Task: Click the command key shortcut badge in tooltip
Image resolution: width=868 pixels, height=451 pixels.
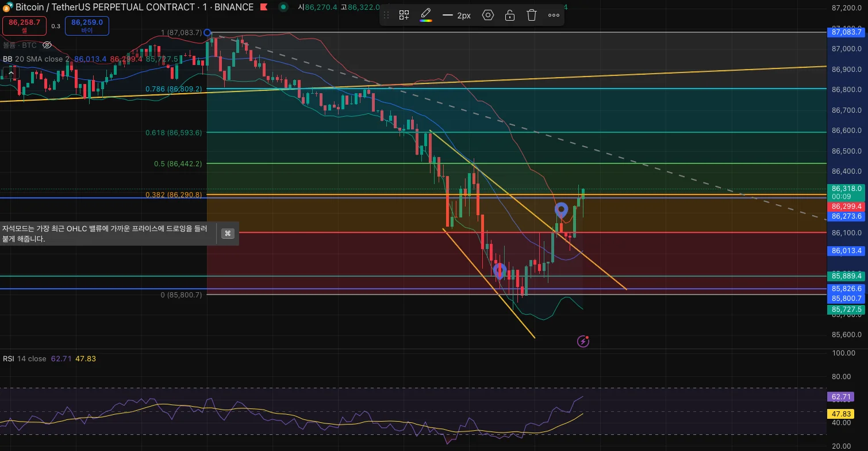Action: (228, 234)
